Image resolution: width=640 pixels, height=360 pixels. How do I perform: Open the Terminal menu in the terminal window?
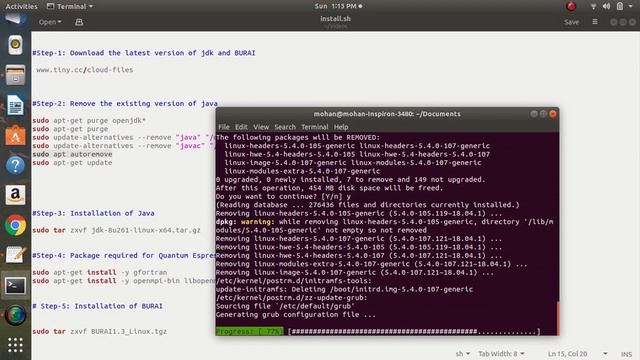coord(314,127)
